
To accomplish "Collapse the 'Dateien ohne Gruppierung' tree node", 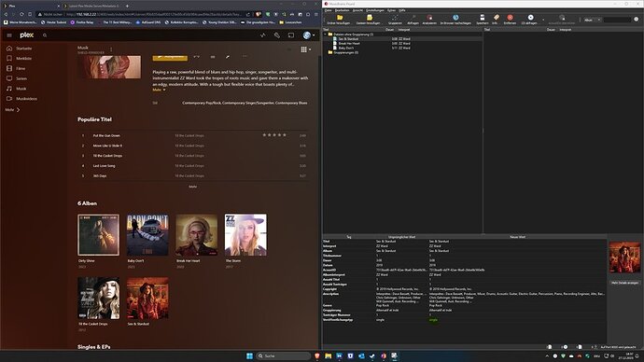I will pos(326,35).
